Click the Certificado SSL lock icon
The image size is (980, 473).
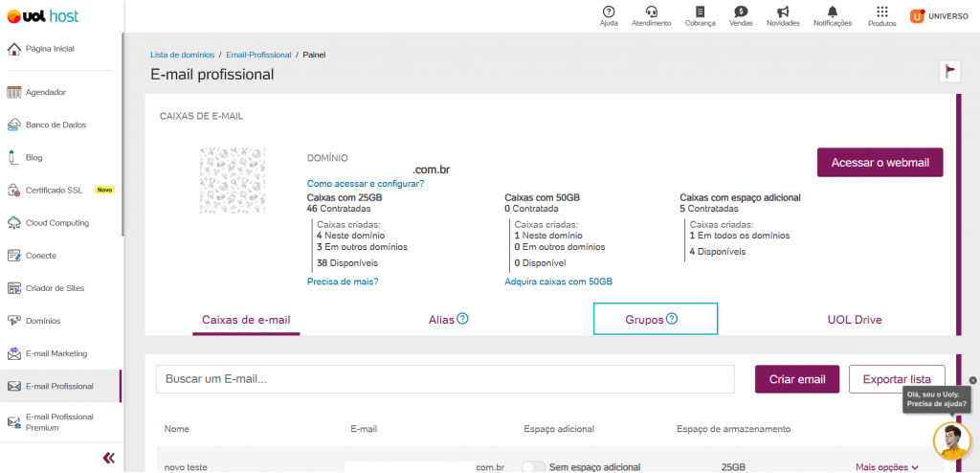coord(13,191)
